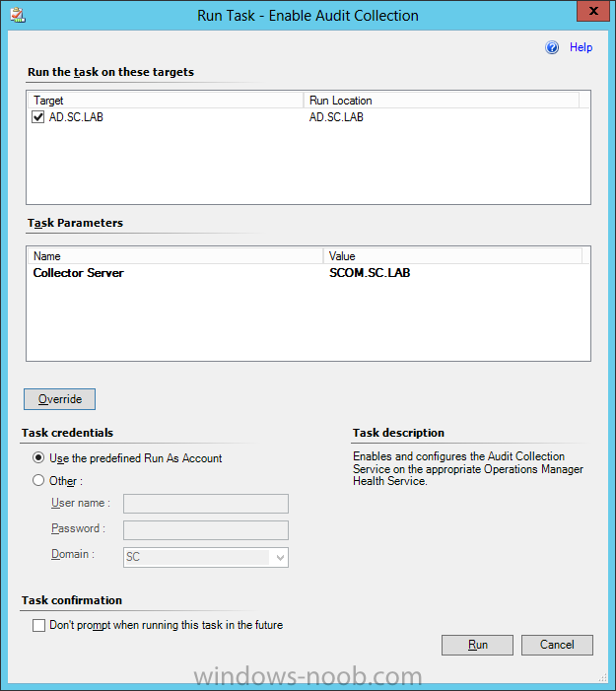Select the Target column header
616x691 pixels.
click(x=166, y=101)
